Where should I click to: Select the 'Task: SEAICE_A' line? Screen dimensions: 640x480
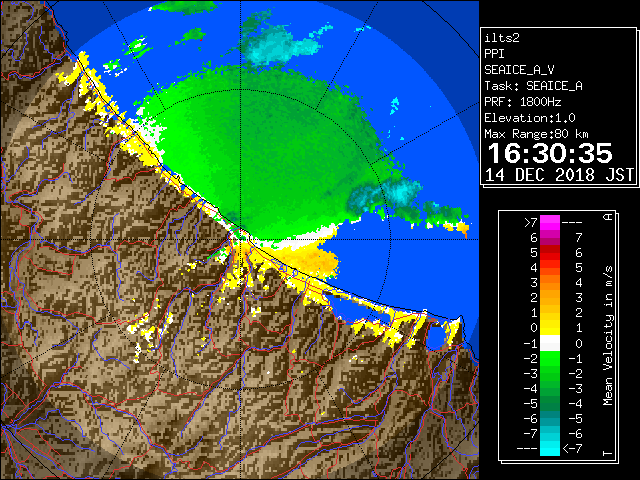(533, 86)
